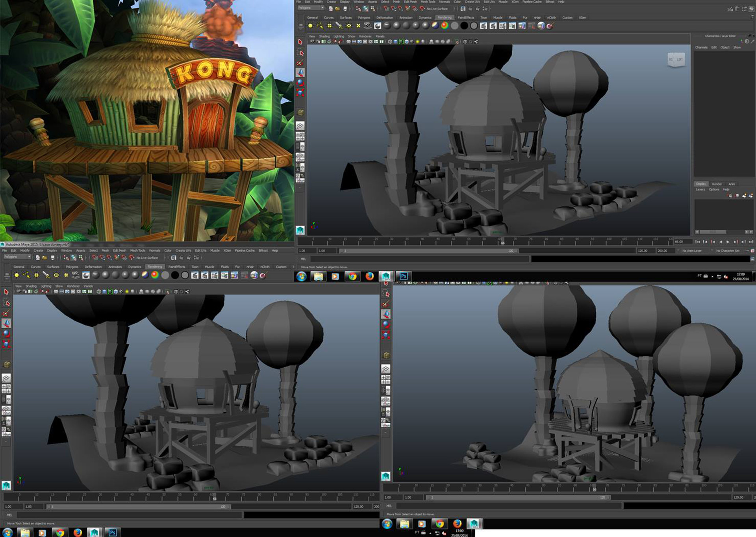Open Polygons menu set dropdown, casa donkey.mb window
The height and width of the screenshot is (537, 756).
[x=17, y=257]
